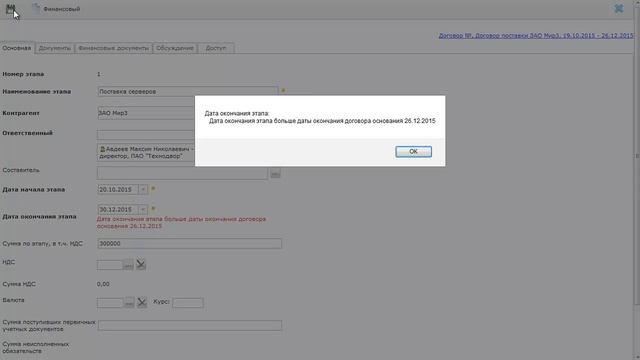The image size is (640, 360).
Task: Switch to the Доступ tab
Action: [216, 48]
